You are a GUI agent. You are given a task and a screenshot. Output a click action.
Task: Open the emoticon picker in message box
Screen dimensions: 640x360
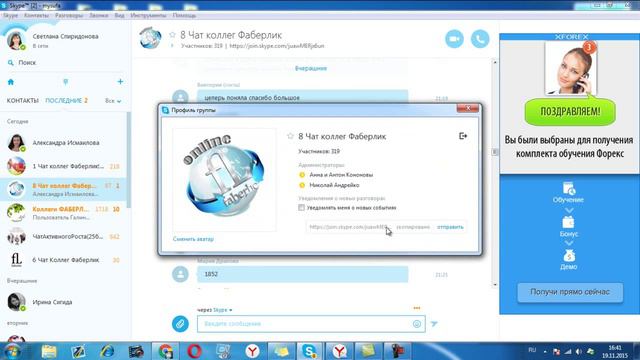coord(417,324)
